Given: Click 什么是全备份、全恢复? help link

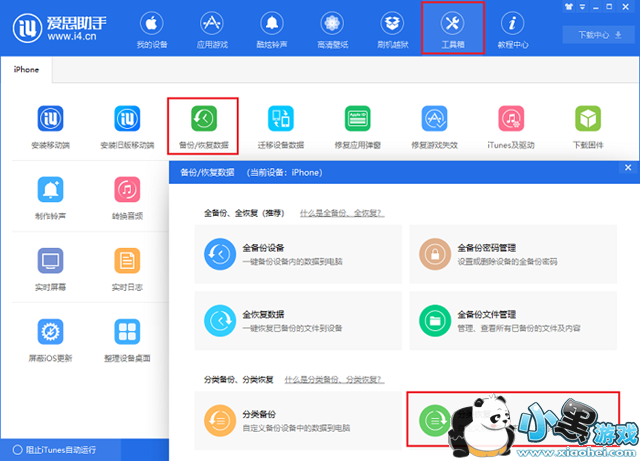Looking at the screenshot, I should [x=342, y=213].
